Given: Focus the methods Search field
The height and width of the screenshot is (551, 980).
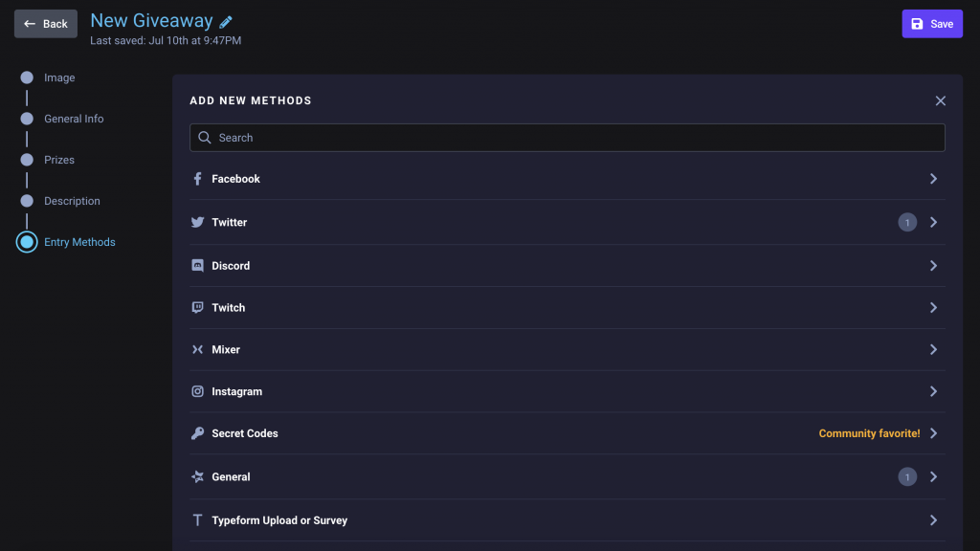Looking at the screenshot, I should (x=567, y=138).
